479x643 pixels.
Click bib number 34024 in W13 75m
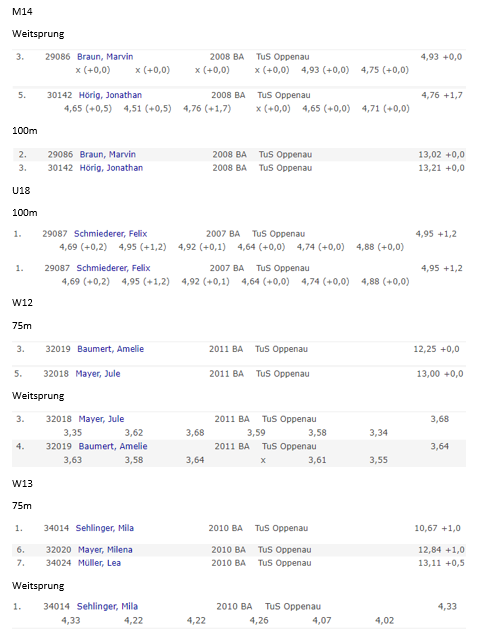58,563
